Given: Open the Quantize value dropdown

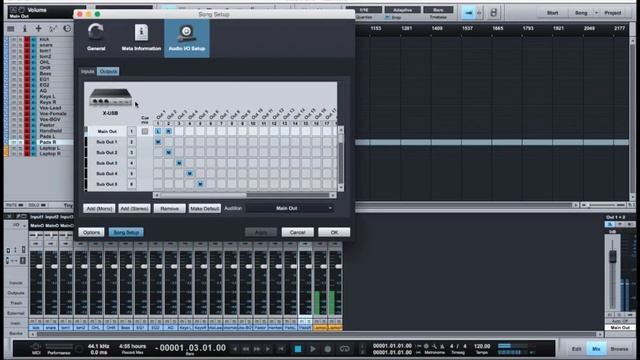Looking at the screenshot, I should point(364,10).
